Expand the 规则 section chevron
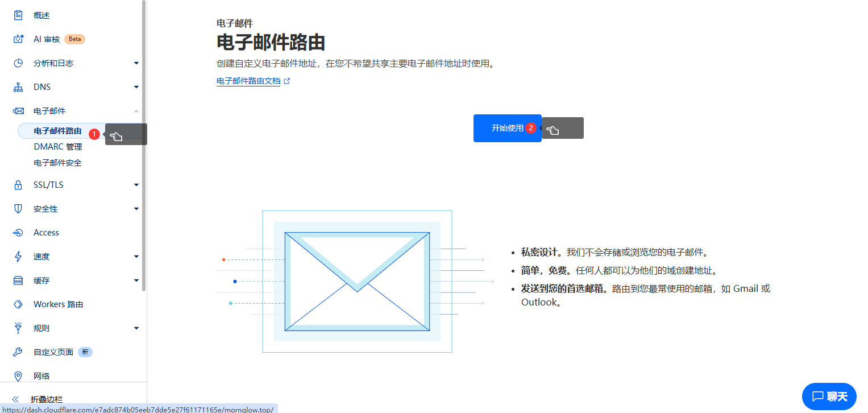 [136, 328]
